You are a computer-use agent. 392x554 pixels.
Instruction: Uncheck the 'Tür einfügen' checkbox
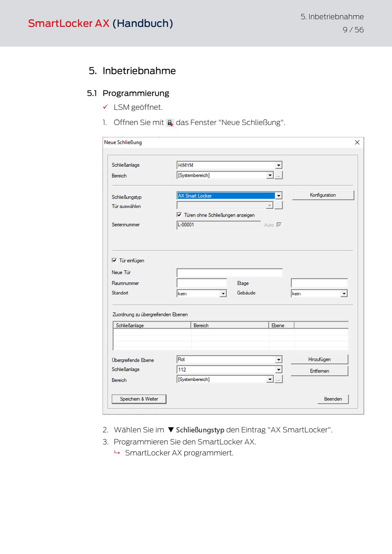coord(114,260)
